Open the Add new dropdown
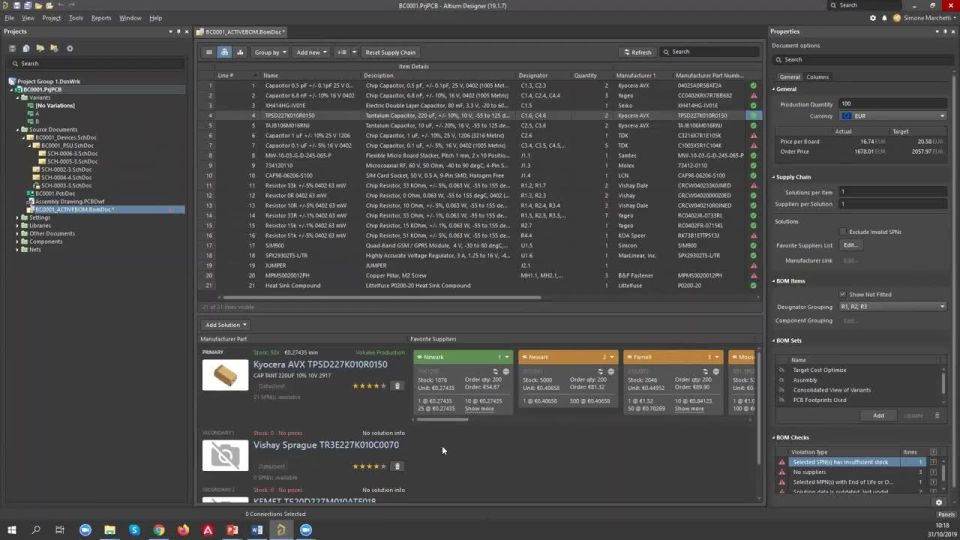The width and height of the screenshot is (960, 540). click(312, 53)
